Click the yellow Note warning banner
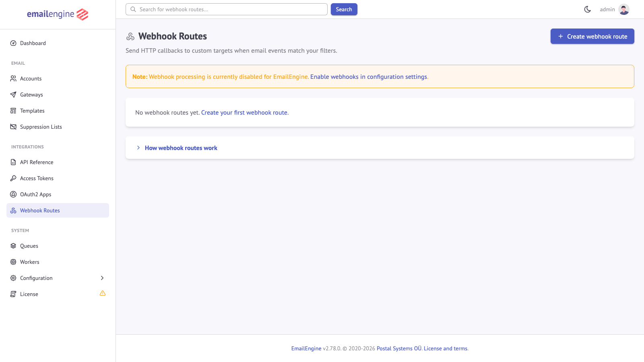 (380, 76)
